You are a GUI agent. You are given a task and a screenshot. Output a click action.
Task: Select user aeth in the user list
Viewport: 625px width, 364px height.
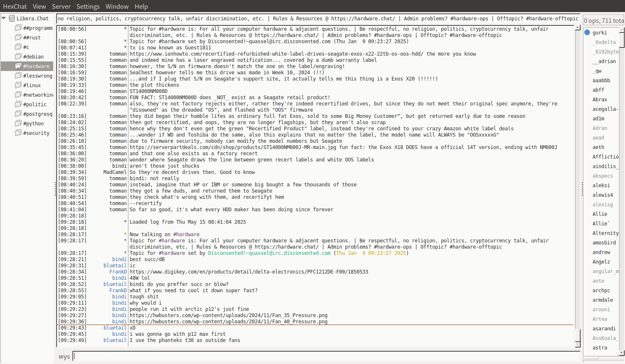coord(598,147)
